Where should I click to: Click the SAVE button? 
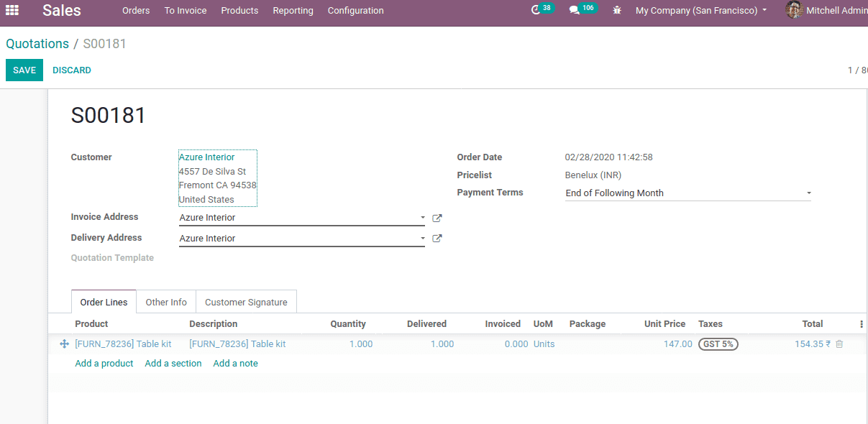coord(24,70)
